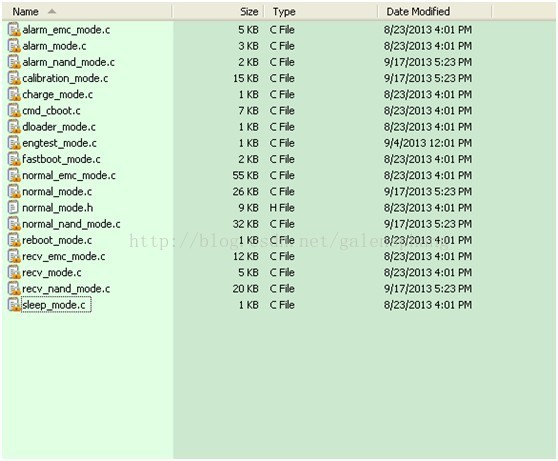The width and height of the screenshot is (558, 461).
Task: Click the alarm_emc_mode.c file icon
Action: coord(14,30)
